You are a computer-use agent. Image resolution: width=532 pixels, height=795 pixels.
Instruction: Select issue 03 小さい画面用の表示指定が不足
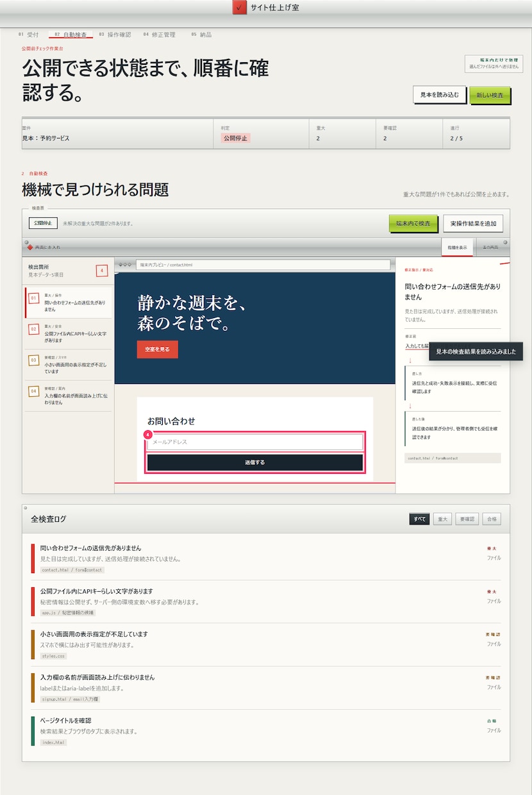pos(69,365)
